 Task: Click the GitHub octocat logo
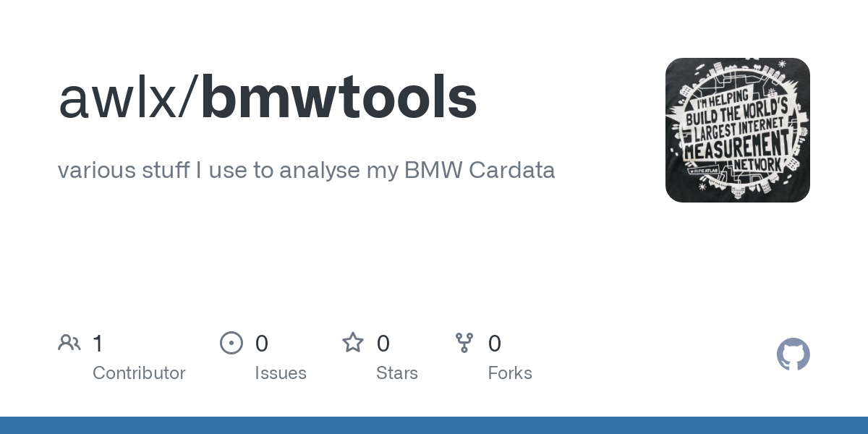click(x=793, y=354)
